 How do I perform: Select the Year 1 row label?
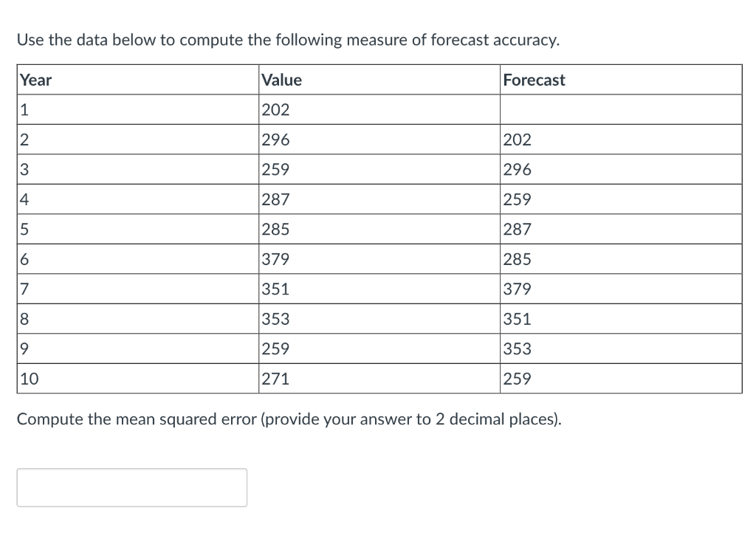[24, 109]
